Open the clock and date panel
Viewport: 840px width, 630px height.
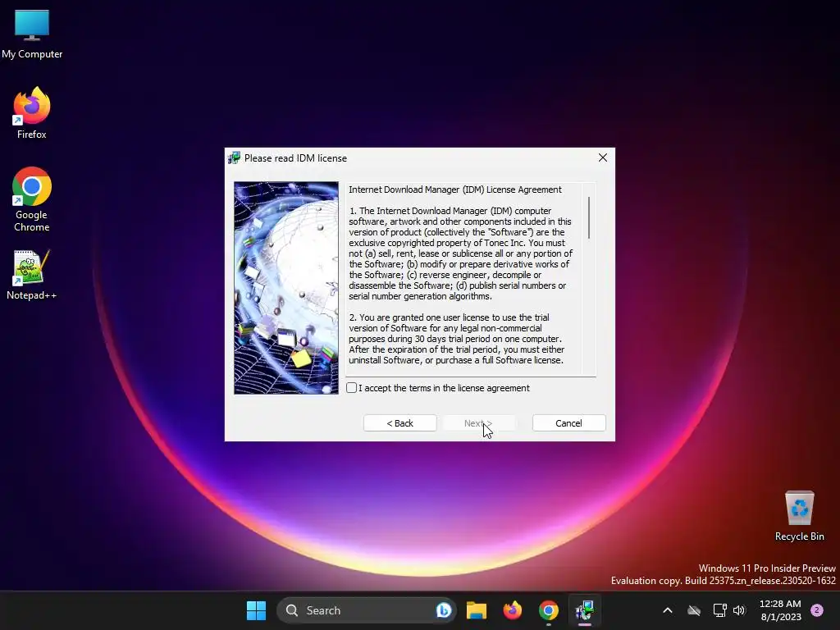(x=781, y=610)
